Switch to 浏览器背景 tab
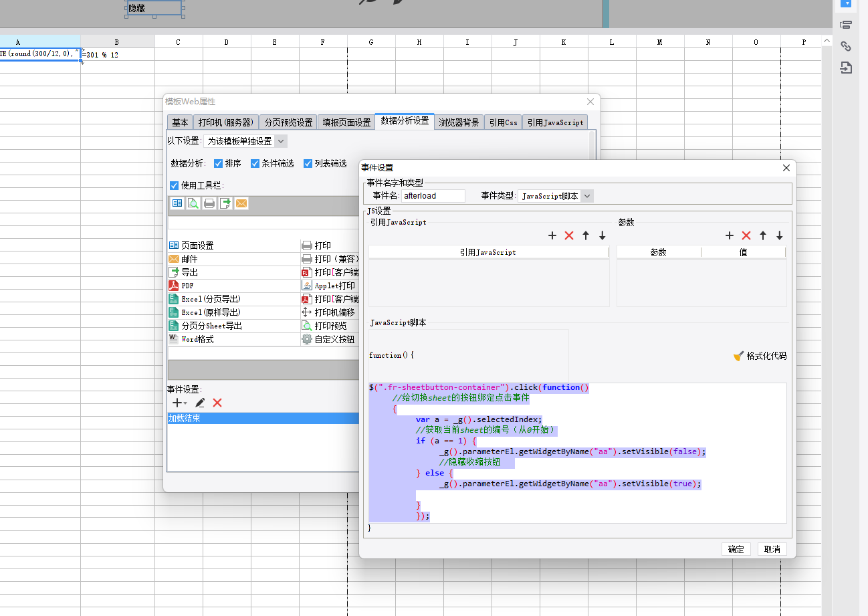Viewport: 868px width, 616px height. point(459,122)
